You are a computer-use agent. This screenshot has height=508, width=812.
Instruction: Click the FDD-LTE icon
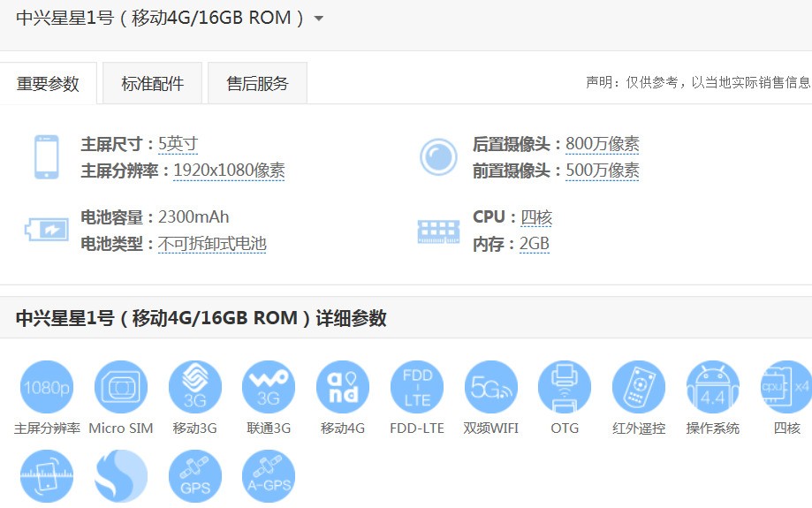[x=417, y=387]
